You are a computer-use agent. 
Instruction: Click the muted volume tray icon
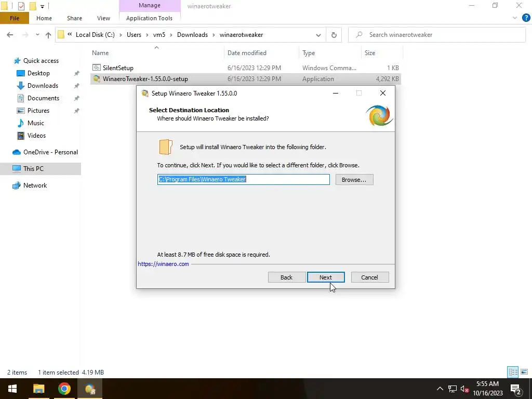(464, 389)
